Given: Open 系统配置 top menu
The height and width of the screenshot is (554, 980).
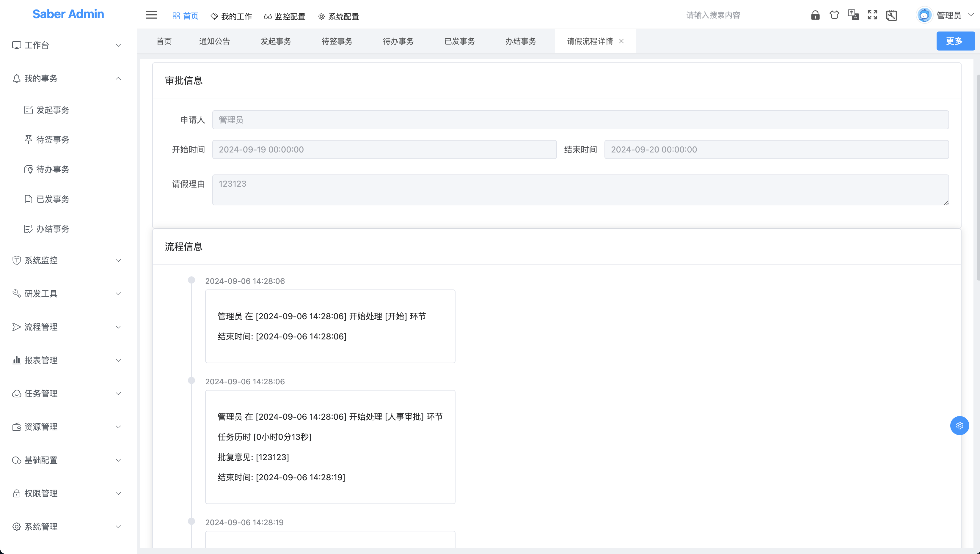Looking at the screenshot, I should 338,16.
